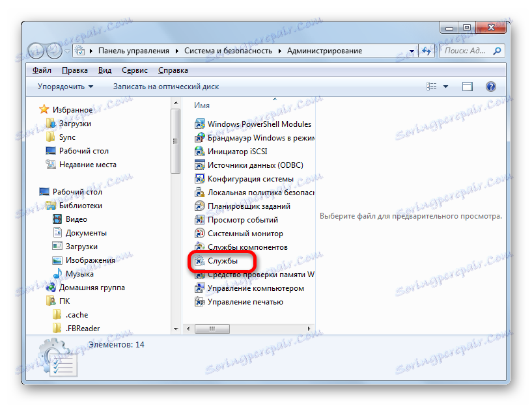Select the Инициатор iSCSI icon
This screenshot has height=406, width=532.
point(199,151)
